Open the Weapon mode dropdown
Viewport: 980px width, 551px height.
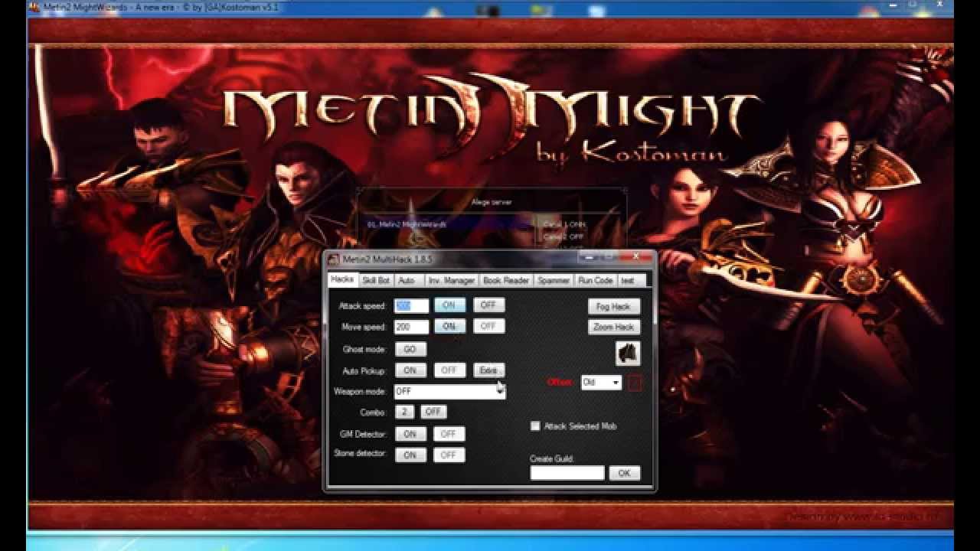coord(450,391)
